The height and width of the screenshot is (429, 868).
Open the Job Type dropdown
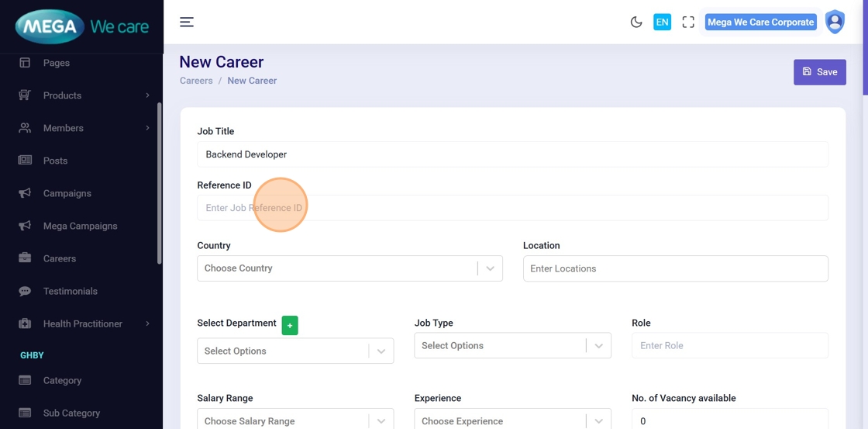tap(512, 345)
